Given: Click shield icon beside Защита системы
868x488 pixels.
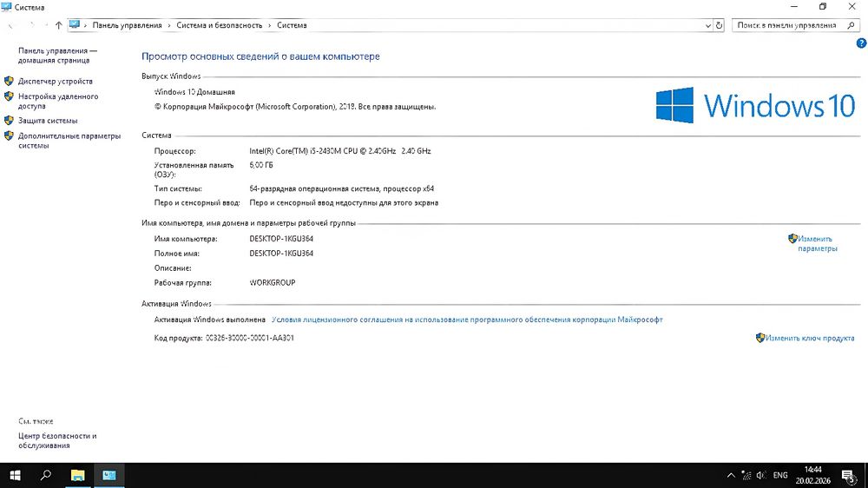Looking at the screenshot, I should pos(9,120).
